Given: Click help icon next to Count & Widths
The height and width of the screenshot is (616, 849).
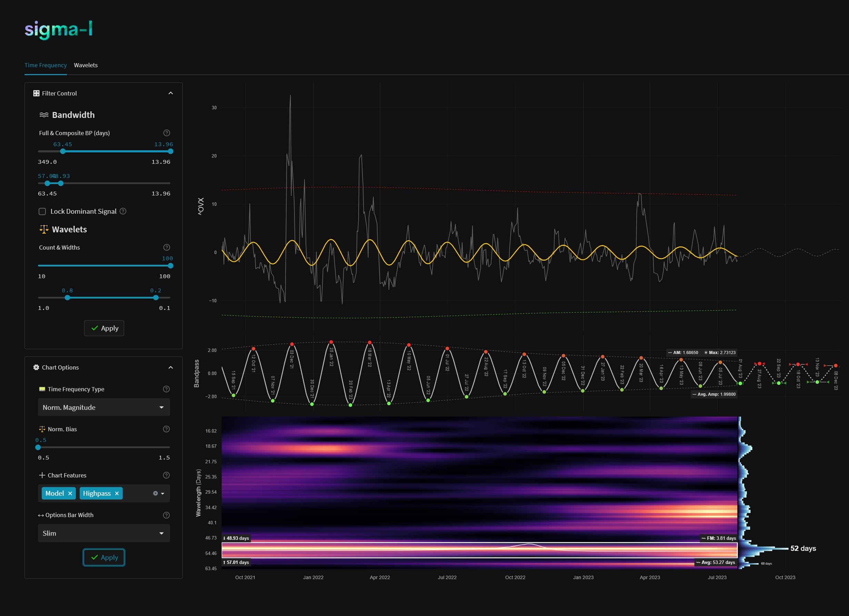Looking at the screenshot, I should [x=167, y=248].
